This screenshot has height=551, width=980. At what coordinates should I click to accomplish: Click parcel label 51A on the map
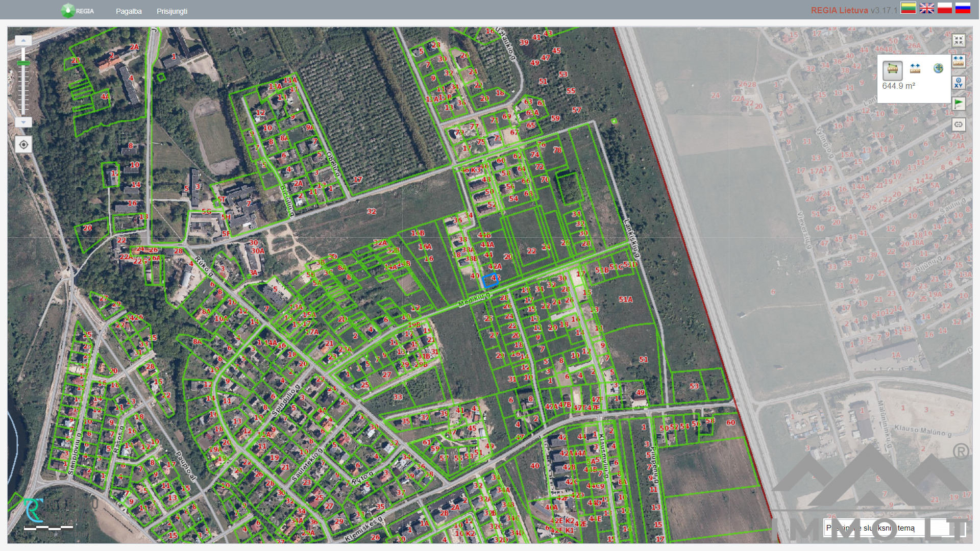point(626,299)
